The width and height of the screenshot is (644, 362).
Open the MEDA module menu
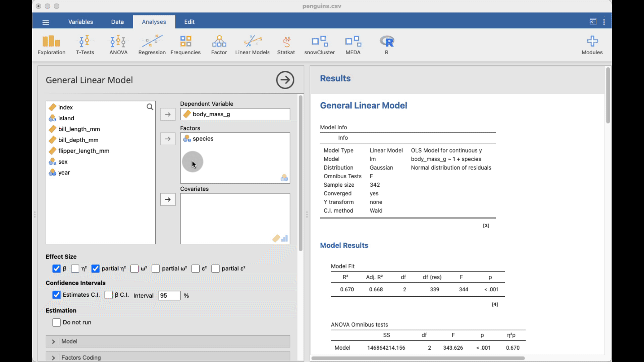tap(353, 45)
